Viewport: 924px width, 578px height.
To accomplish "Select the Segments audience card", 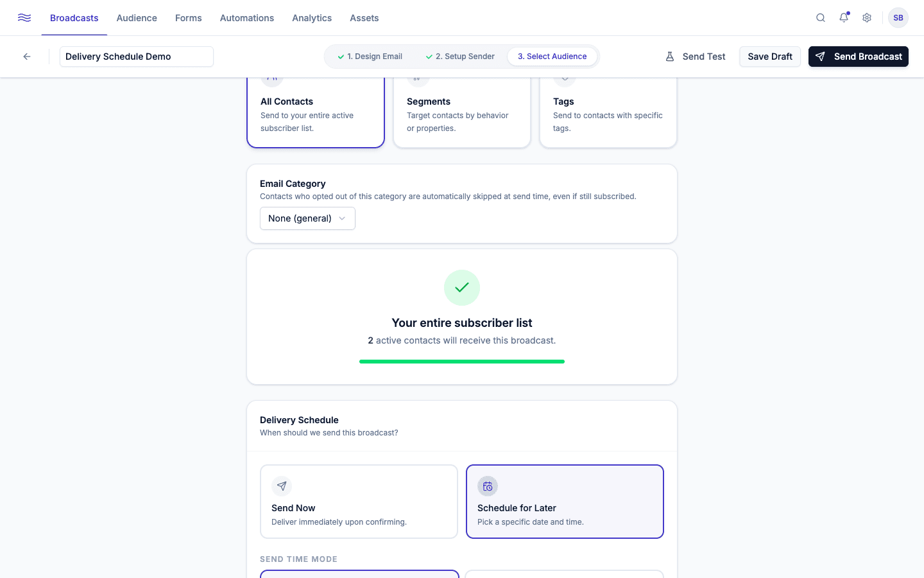I will [462, 112].
